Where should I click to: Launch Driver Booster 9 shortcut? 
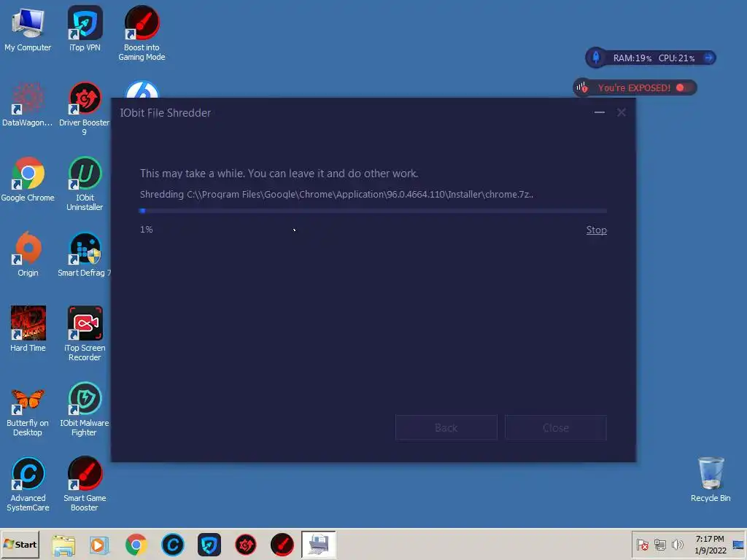tap(85, 109)
